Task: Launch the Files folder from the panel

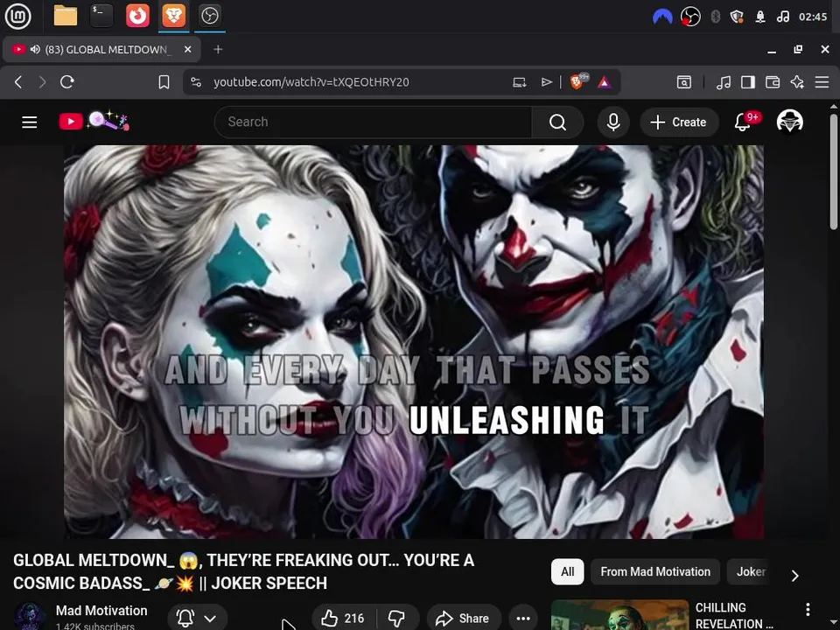Action: [x=66, y=16]
